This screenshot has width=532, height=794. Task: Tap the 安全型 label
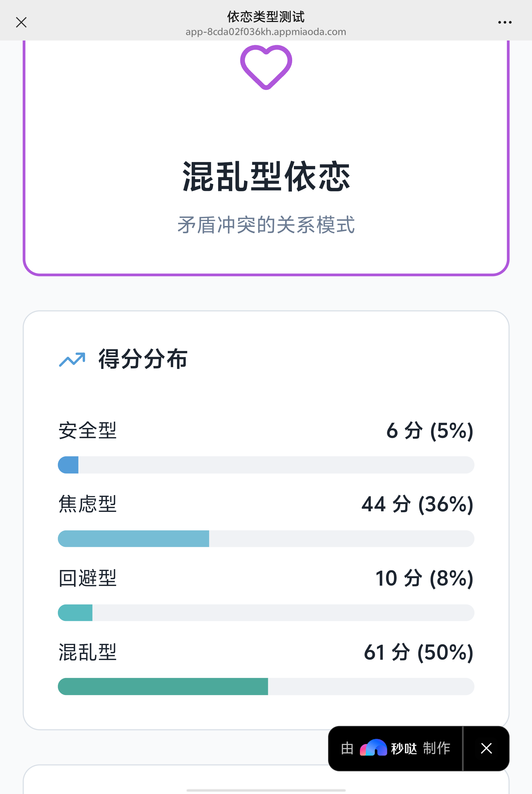click(88, 431)
